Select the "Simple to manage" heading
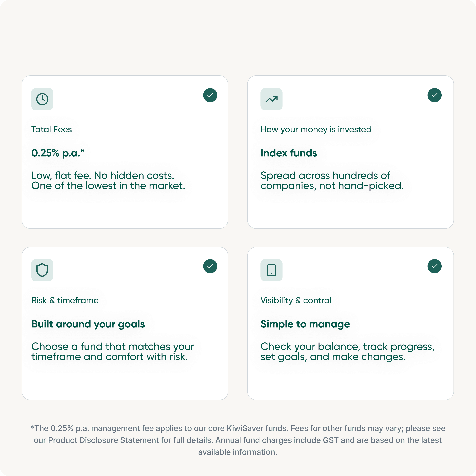Image resolution: width=476 pixels, height=476 pixels. [x=305, y=324]
